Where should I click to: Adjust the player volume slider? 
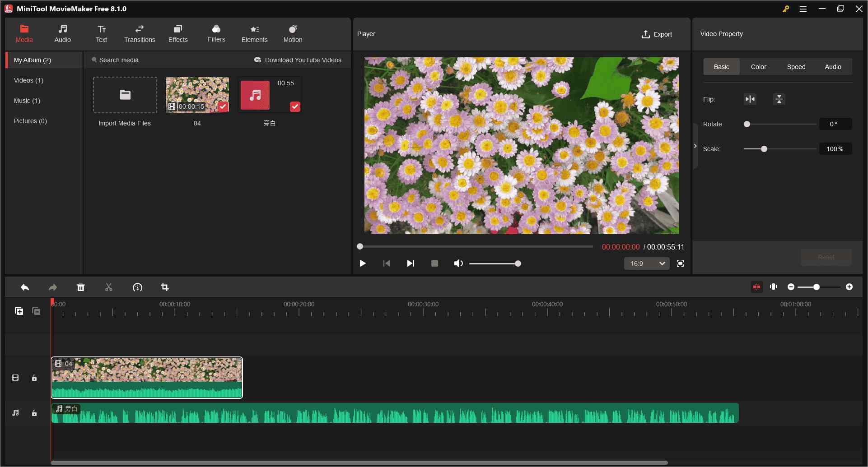[495, 264]
